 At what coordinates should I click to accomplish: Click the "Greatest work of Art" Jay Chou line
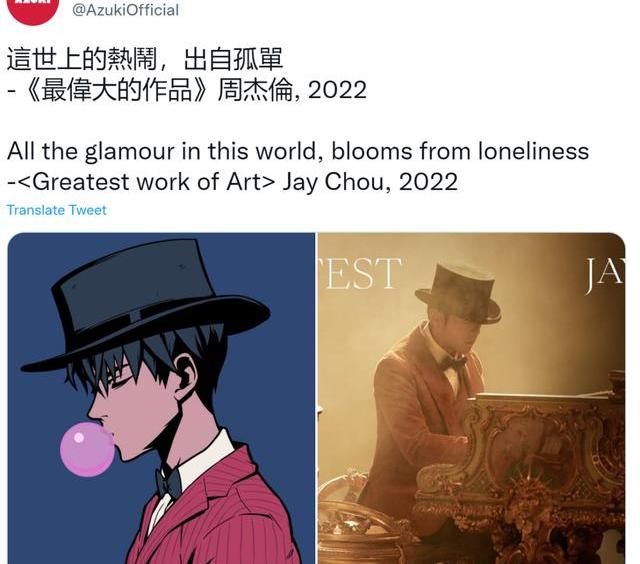(x=232, y=182)
